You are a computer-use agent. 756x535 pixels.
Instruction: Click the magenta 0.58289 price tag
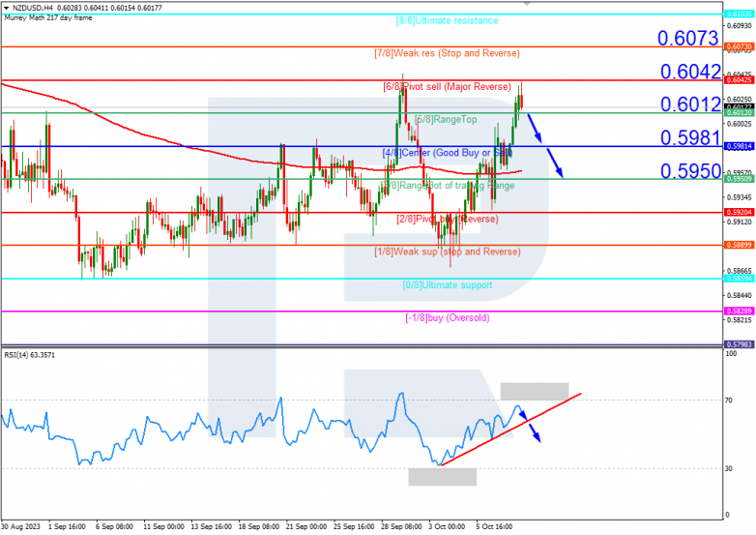coord(739,312)
